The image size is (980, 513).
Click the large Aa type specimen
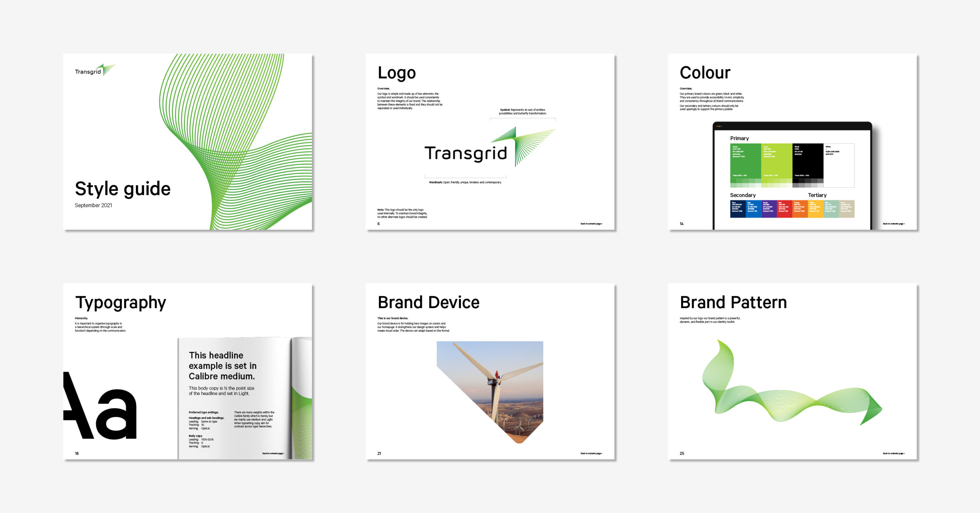point(100,405)
